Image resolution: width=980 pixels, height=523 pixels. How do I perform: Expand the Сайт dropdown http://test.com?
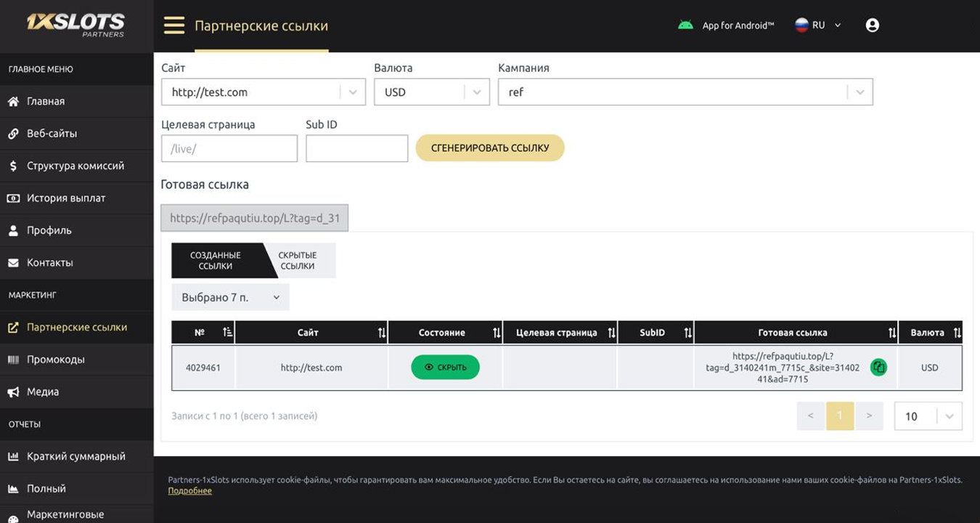point(264,92)
